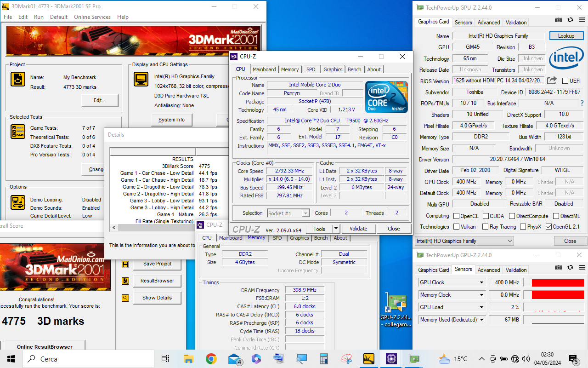The image size is (588, 368).
Task: Click the Save Project button
Action: [x=157, y=264]
